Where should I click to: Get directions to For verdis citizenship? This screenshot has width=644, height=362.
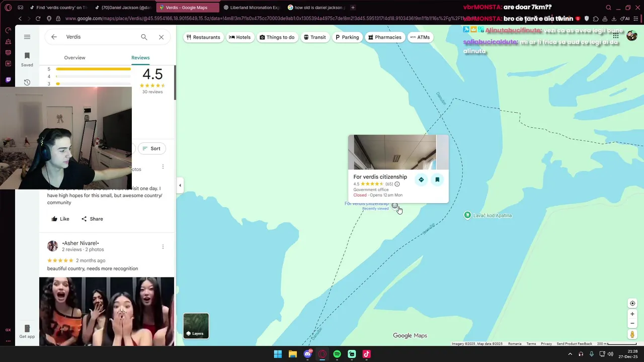pyautogui.click(x=421, y=179)
